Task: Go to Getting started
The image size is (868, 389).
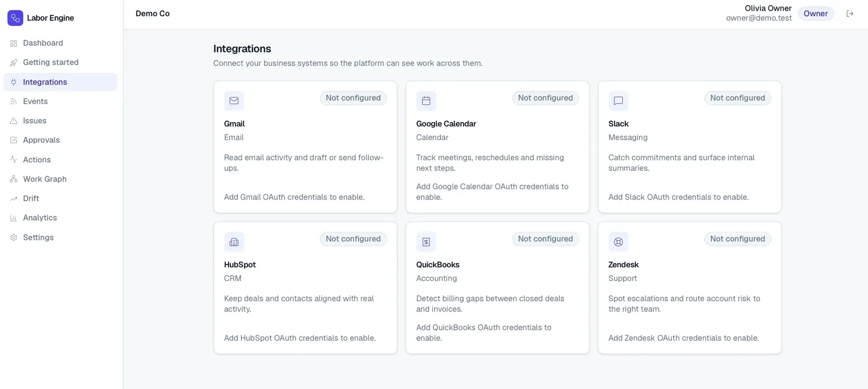Action: 61,62
